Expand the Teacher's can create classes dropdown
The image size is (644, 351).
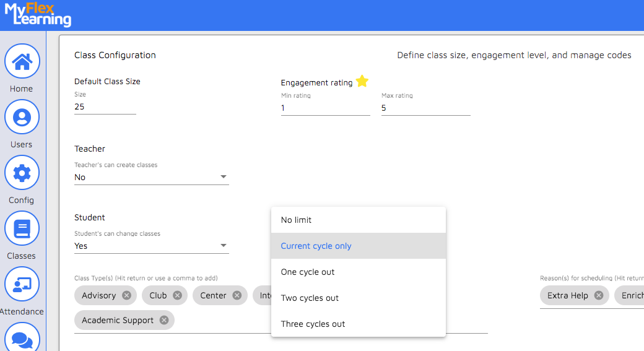152,177
